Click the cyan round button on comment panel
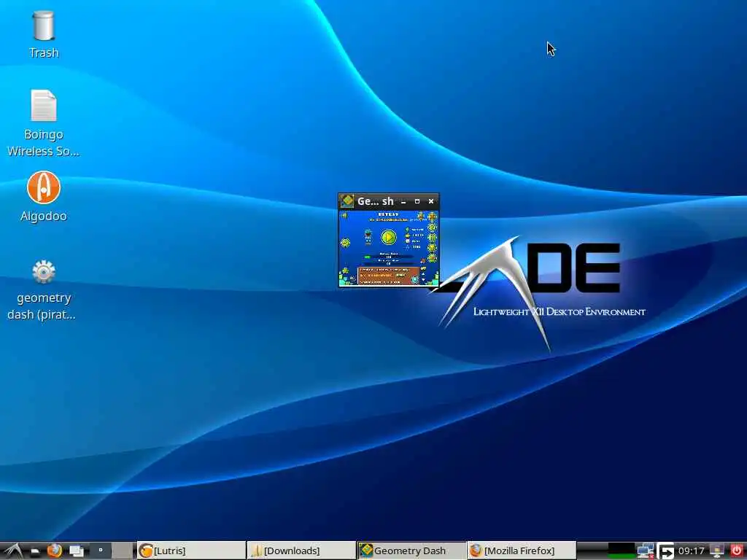 tap(415, 279)
